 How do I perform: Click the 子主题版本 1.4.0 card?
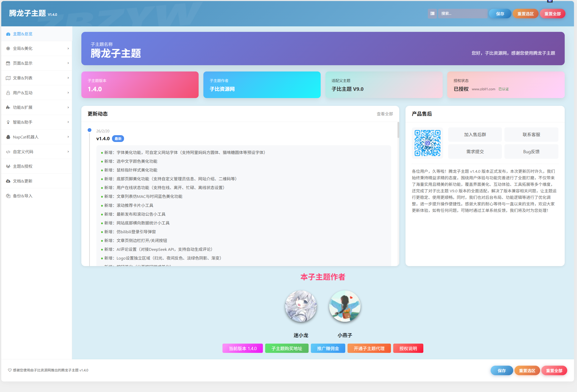point(140,85)
